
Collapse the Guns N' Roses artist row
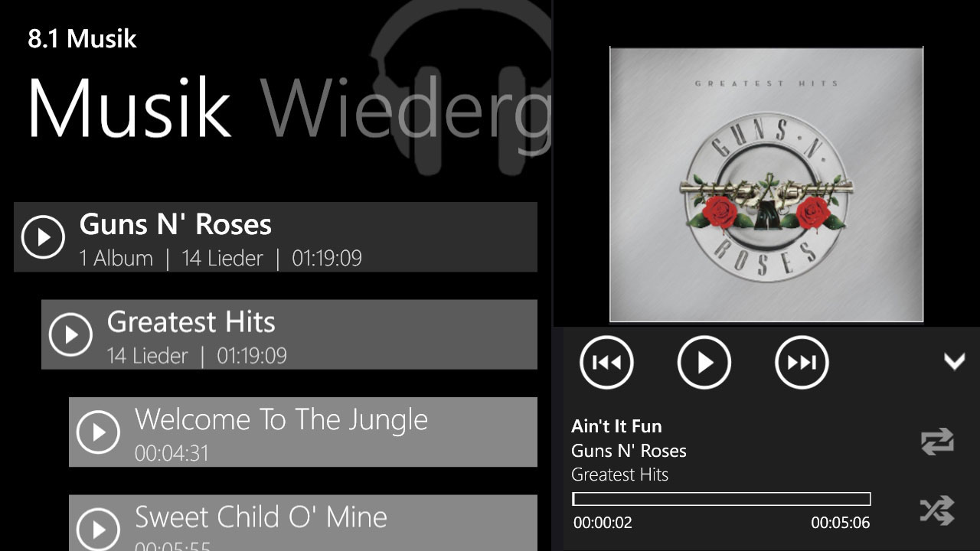click(x=276, y=237)
